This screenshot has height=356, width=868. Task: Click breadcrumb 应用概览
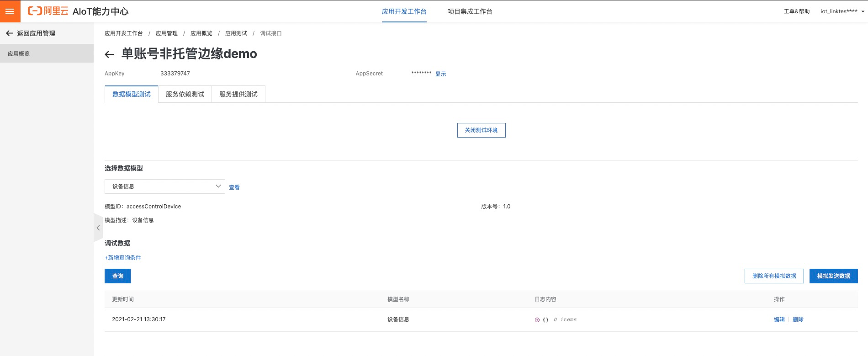coord(201,33)
